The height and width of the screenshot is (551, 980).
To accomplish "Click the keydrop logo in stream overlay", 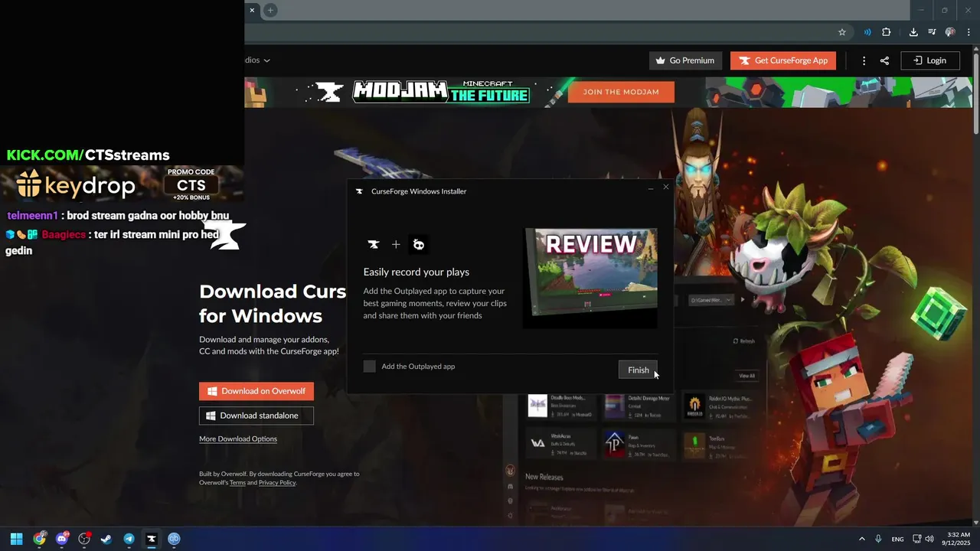I will [76, 184].
